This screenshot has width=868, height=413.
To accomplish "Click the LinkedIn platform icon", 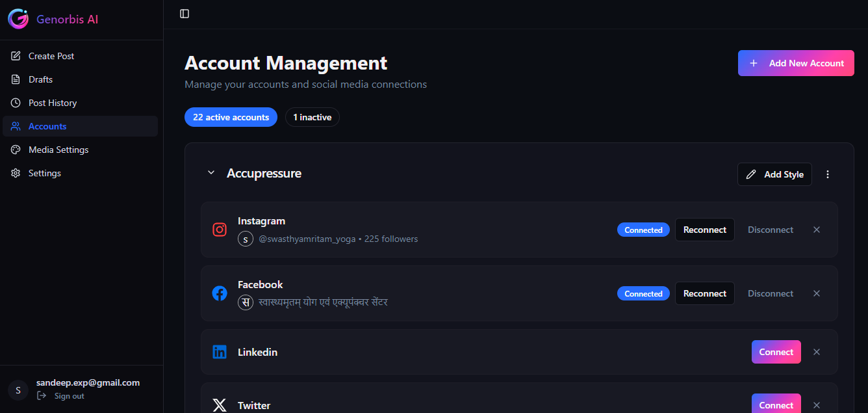I will 220,351.
